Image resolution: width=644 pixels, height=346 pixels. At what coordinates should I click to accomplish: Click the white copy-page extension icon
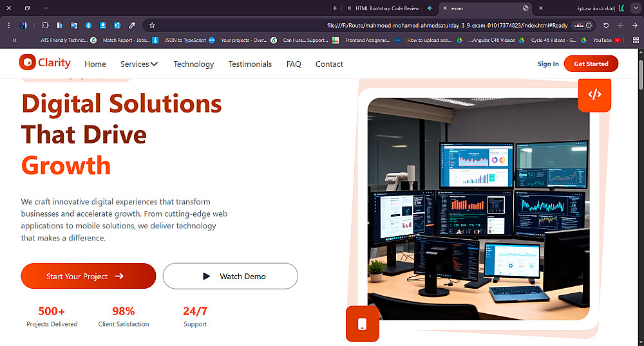(x=59, y=26)
